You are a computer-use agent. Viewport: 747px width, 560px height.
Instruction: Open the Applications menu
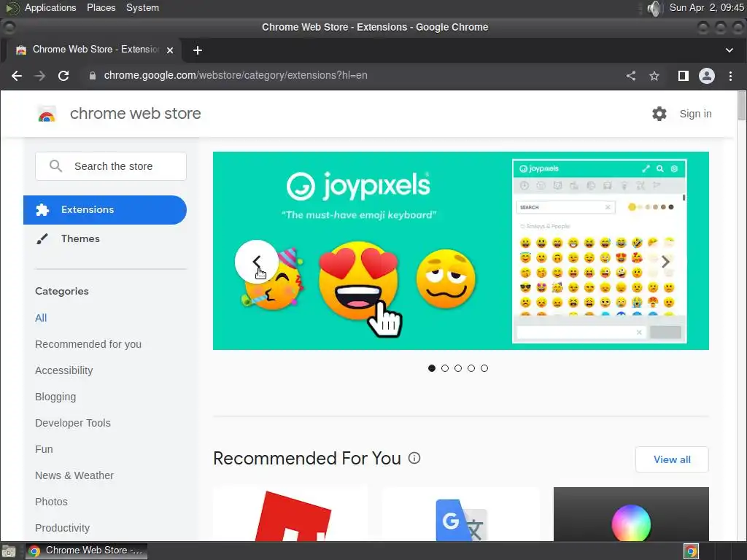coord(50,7)
